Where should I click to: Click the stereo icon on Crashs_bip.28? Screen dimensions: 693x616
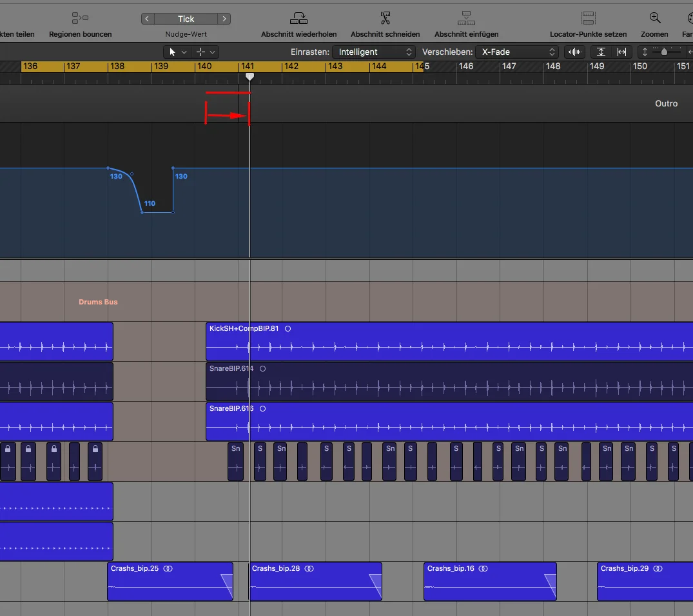point(309,569)
